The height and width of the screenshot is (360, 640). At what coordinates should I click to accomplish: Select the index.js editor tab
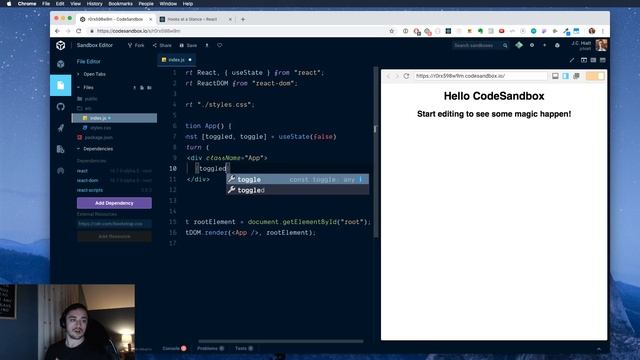click(x=177, y=60)
